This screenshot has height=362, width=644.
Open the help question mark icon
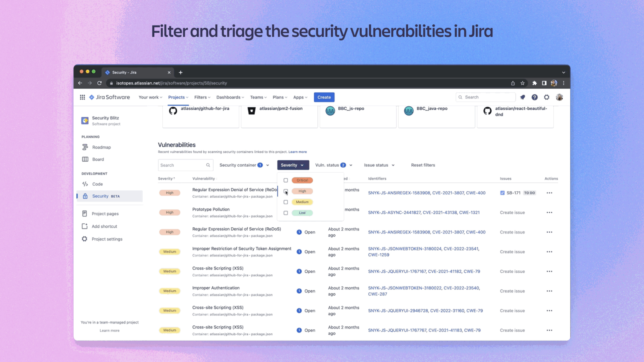[x=535, y=97]
